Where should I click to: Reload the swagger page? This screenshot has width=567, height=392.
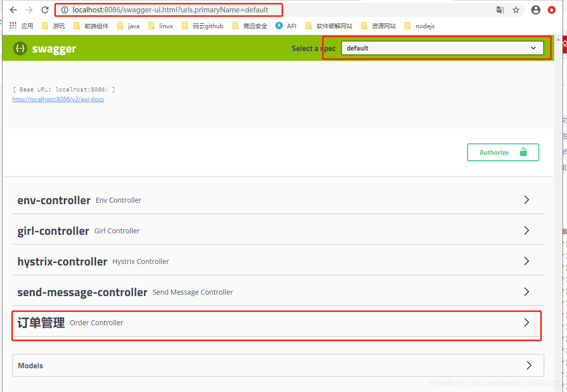[45, 10]
